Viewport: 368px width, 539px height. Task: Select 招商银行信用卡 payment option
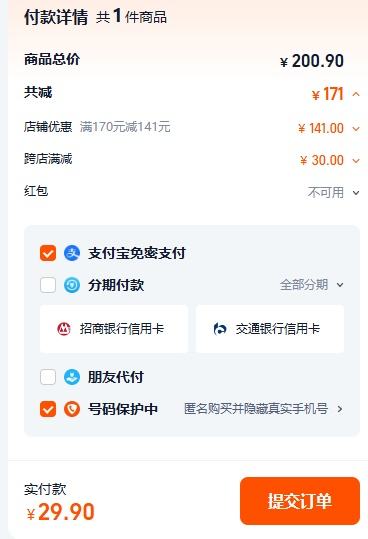pyautogui.click(x=114, y=329)
